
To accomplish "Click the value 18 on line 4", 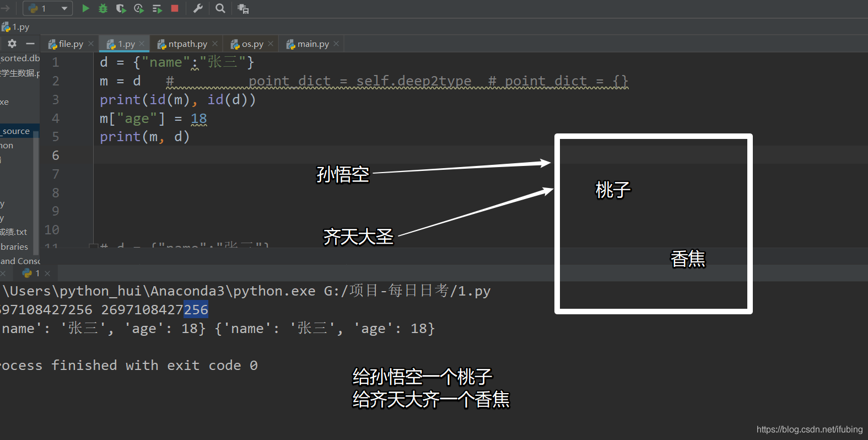I will [x=199, y=119].
